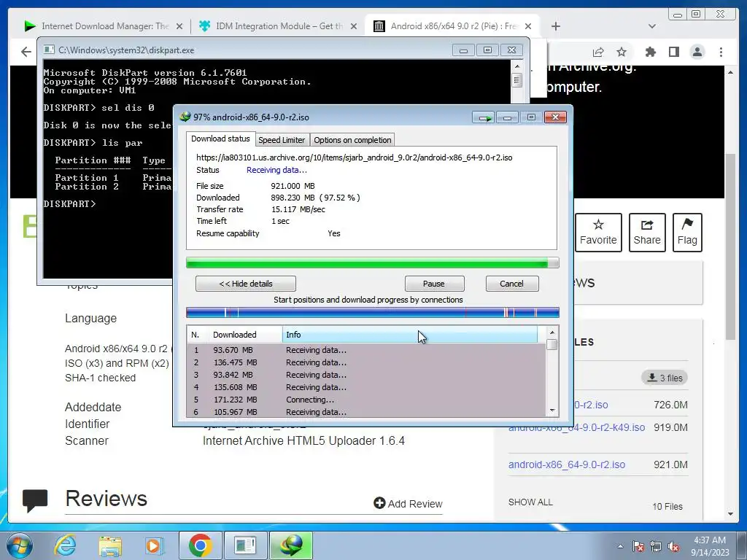Click the network tray icon
Viewport: 747px width, 560px height.
coord(656,546)
